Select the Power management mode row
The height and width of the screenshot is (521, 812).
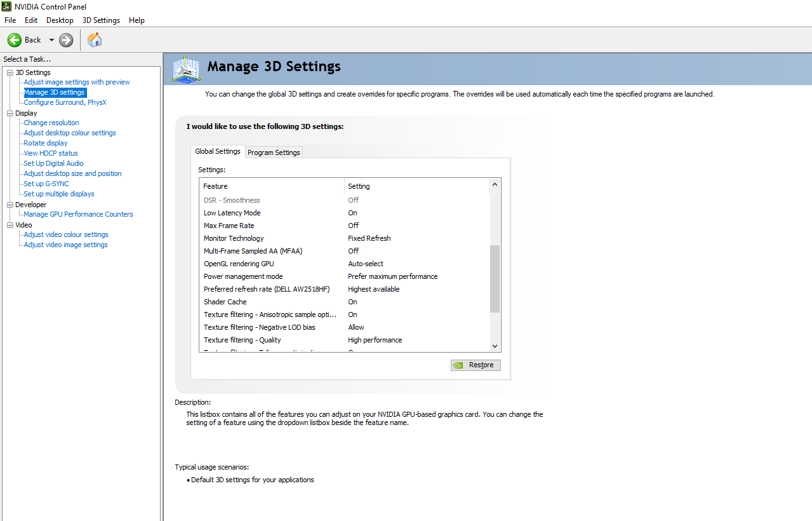[x=345, y=276]
